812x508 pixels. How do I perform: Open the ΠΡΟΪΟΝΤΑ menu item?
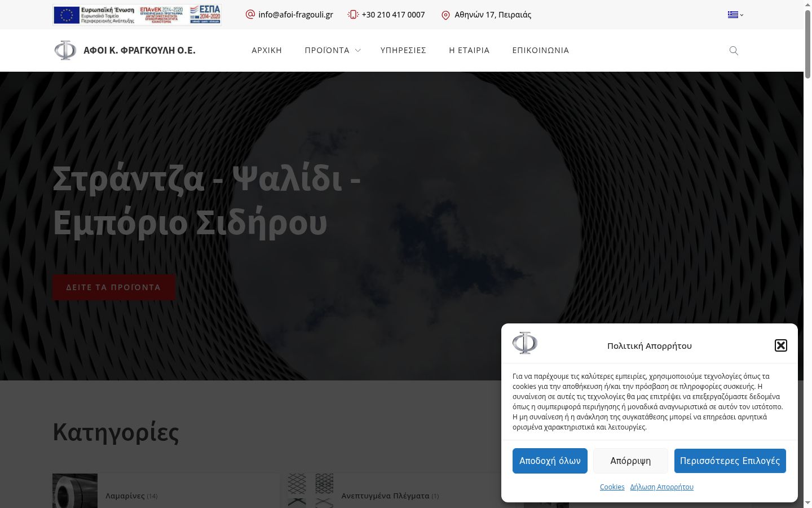(327, 50)
